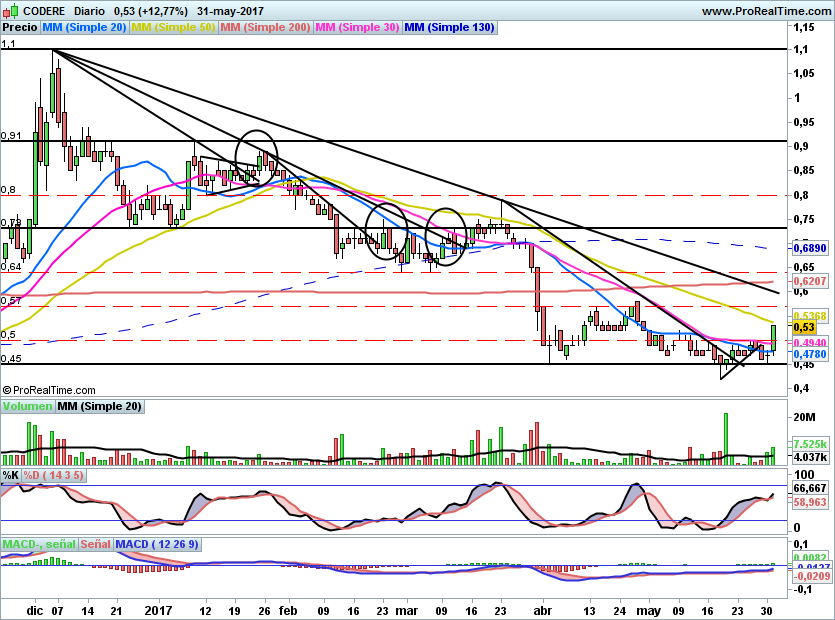The image size is (835, 620).
Task: Click the last green candlestick on the chart
Action: coord(773,338)
